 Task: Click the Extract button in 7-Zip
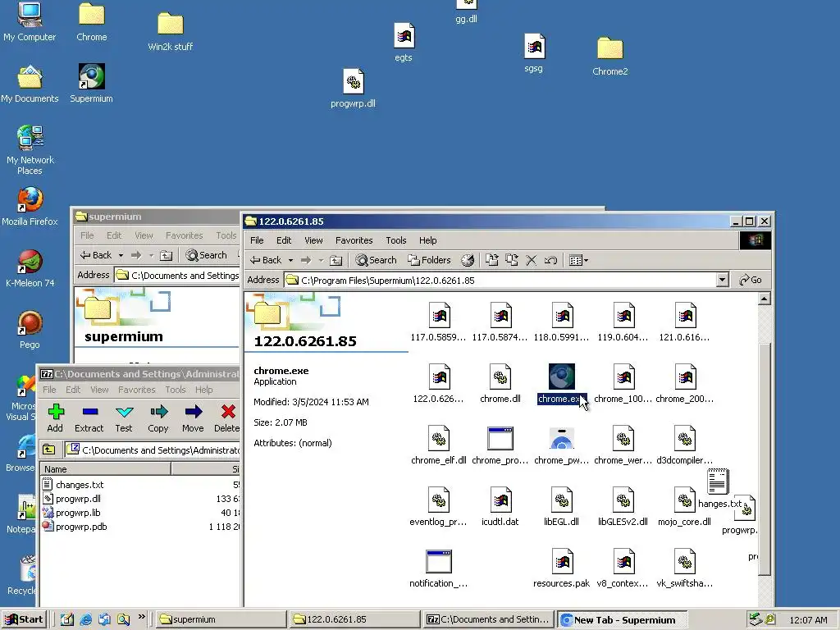tap(89, 418)
